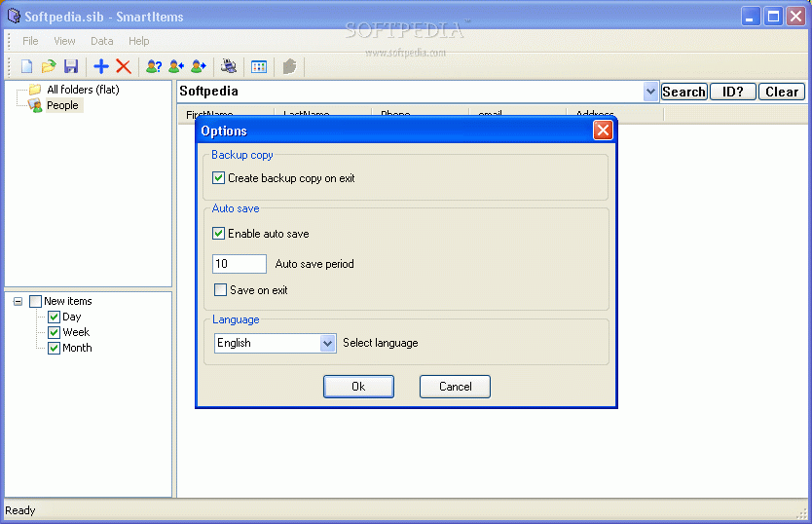812x524 pixels.
Task: Check the New items checkbox
Action: pos(35,301)
